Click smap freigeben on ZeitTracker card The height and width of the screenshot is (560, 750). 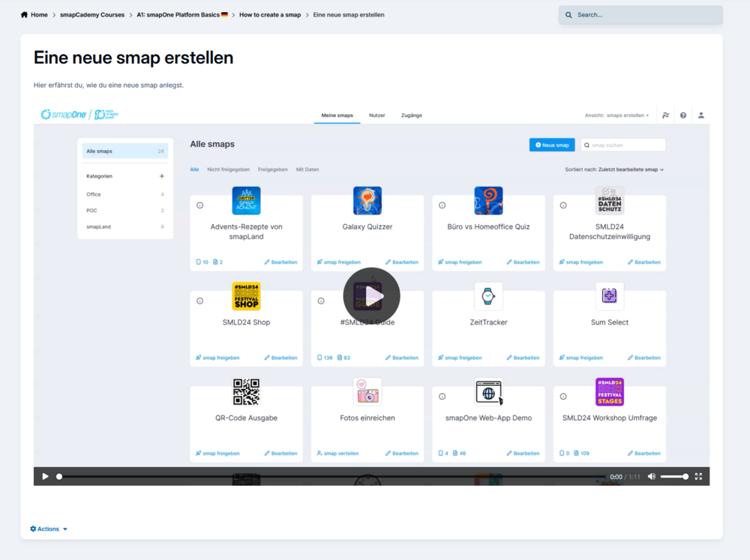tap(460, 358)
